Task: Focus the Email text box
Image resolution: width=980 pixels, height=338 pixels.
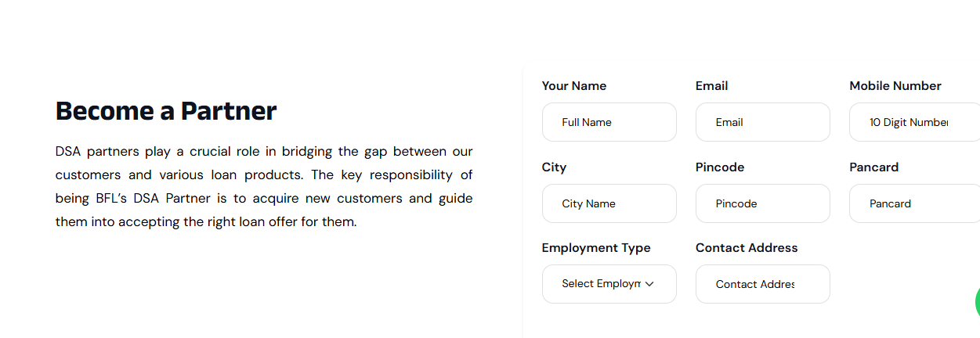Action: (762, 122)
